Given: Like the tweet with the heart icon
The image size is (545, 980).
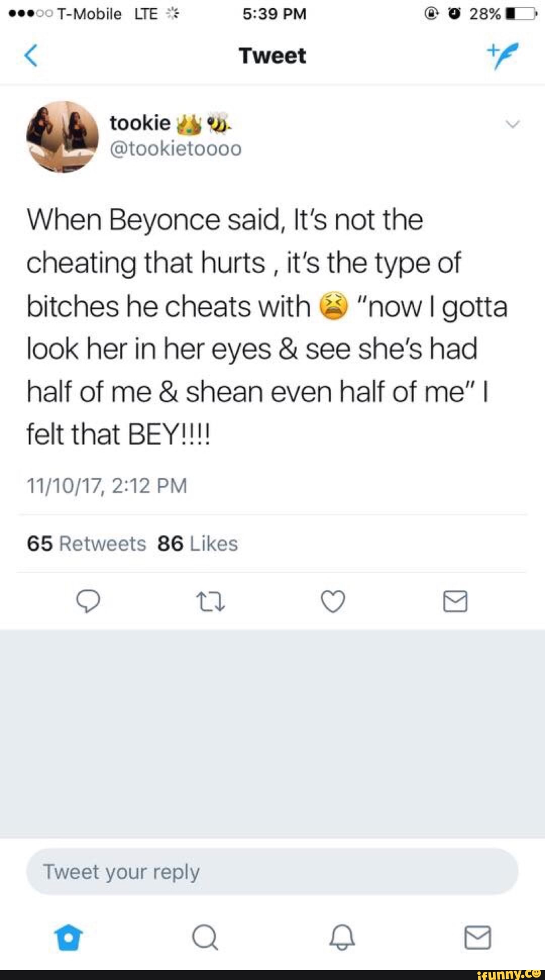Looking at the screenshot, I should (x=333, y=602).
